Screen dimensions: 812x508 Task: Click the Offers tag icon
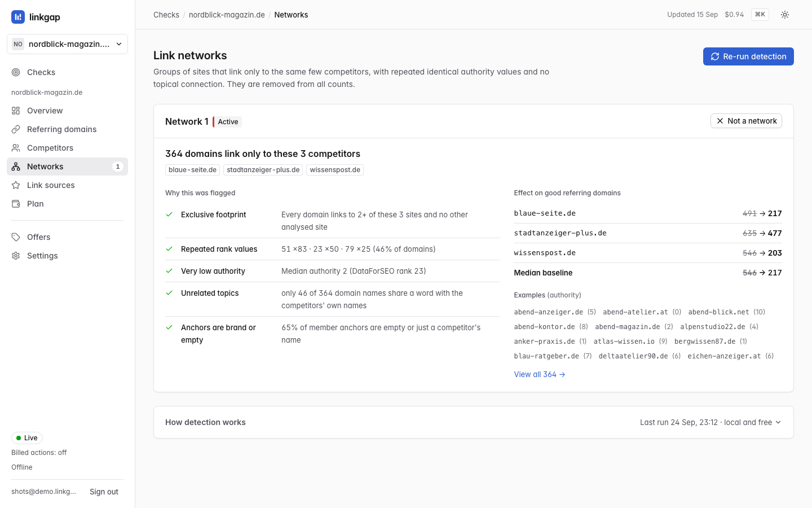point(16,237)
